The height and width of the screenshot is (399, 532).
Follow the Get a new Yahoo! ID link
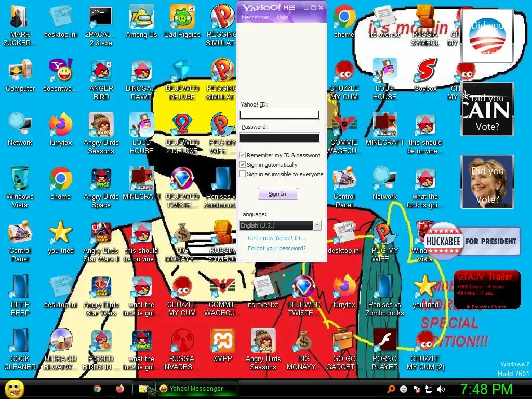277,238
